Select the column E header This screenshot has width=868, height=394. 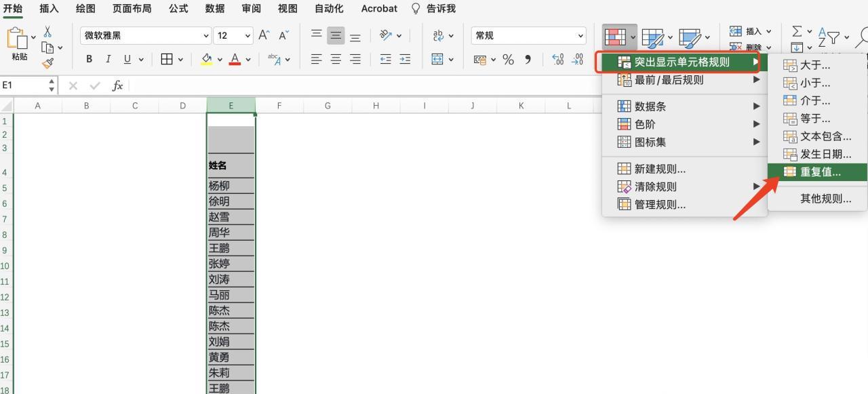click(231, 105)
